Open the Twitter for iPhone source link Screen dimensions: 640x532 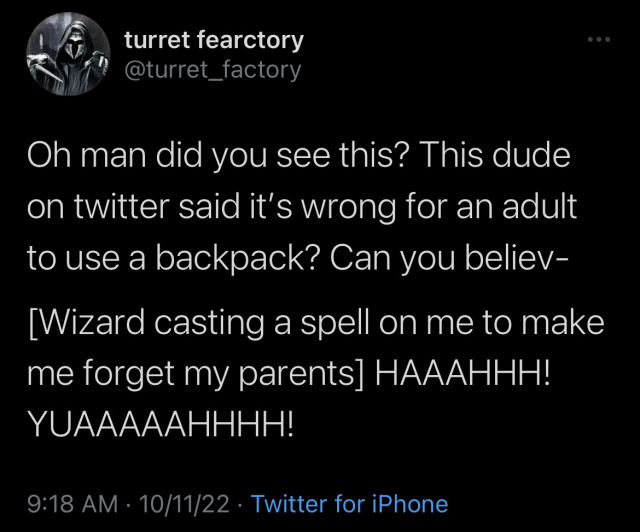[350, 503]
